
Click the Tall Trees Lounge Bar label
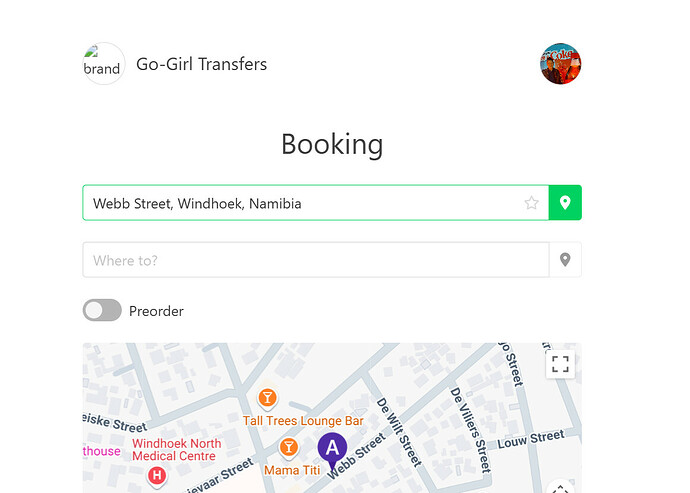coord(303,421)
